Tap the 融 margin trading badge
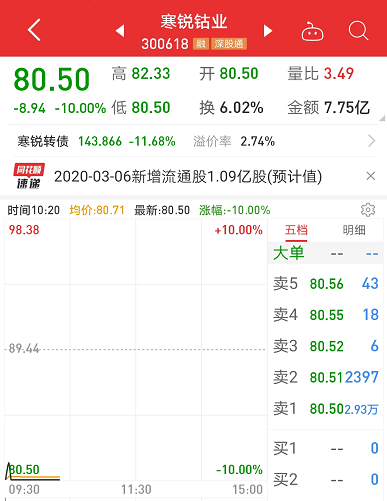387x501 pixels. point(201,44)
